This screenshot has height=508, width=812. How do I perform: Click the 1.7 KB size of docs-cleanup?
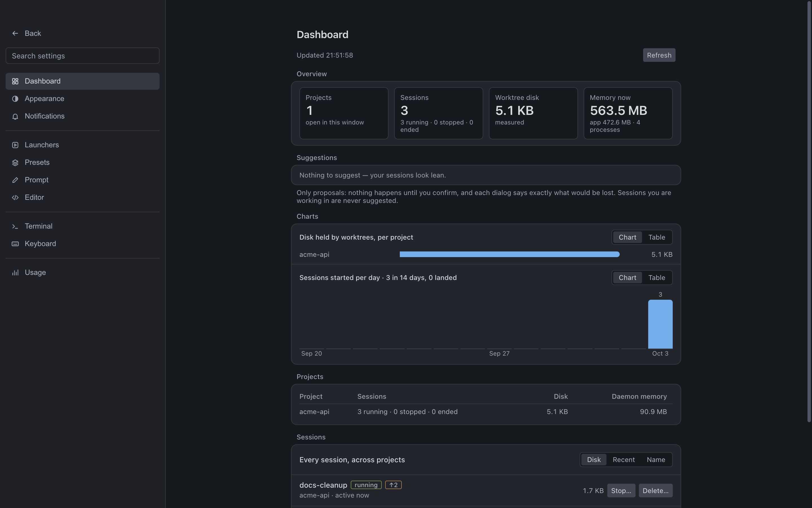(593, 491)
